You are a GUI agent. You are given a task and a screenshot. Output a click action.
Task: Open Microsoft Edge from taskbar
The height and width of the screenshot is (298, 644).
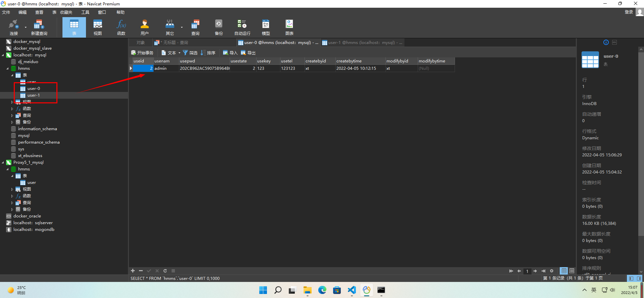(322, 290)
